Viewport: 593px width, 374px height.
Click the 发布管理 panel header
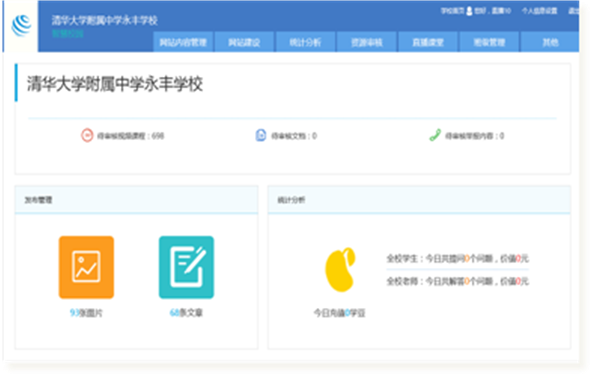(137, 200)
